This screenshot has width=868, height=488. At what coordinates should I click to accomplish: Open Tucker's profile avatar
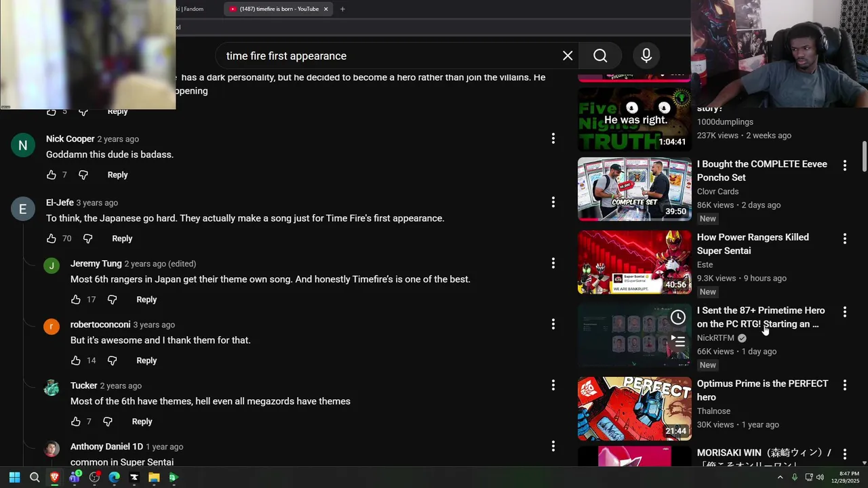click(52, 388)
